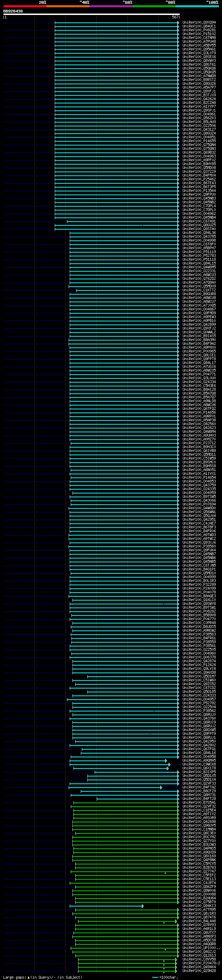
Task: Click alignment bar for UniRef100_P14655
Action: (117, 141)
